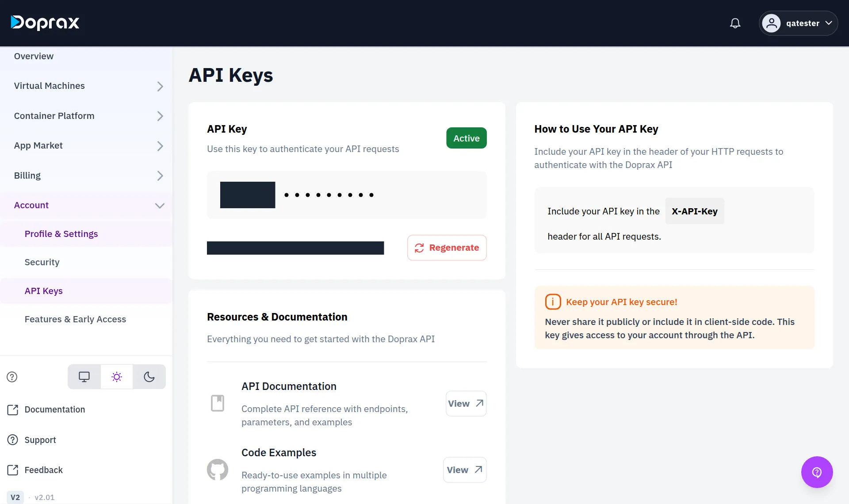The image size is (849, 504).
Task: Open the notifications bell
Action: point(735,23)
